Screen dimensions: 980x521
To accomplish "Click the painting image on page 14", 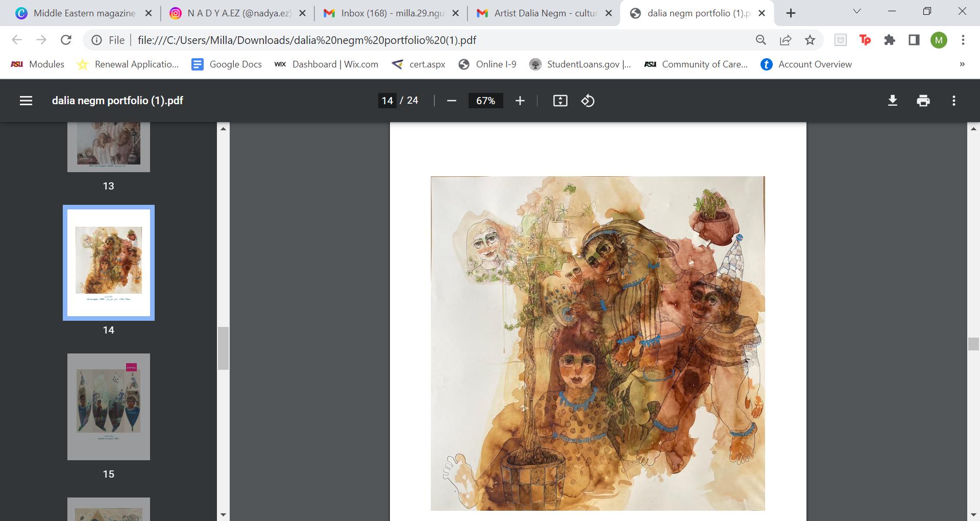I will (x=598, y=343).
